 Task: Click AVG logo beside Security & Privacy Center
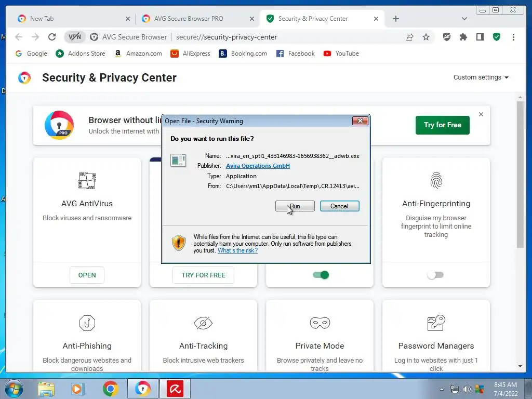[x=24, y=78]
